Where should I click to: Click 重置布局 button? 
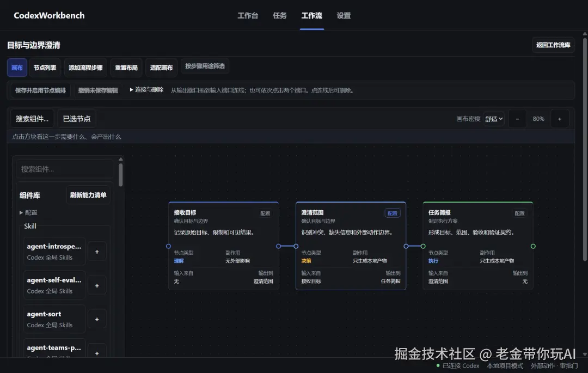pos(126,68)
